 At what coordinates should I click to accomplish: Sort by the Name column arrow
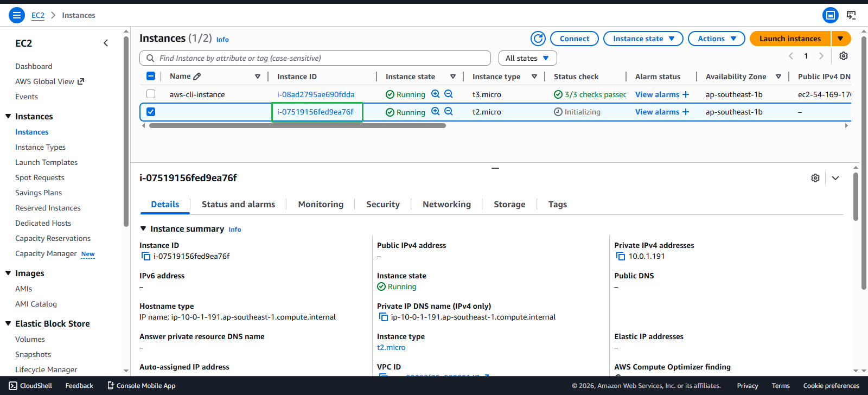pyautogui.click(x=258, y=77)
